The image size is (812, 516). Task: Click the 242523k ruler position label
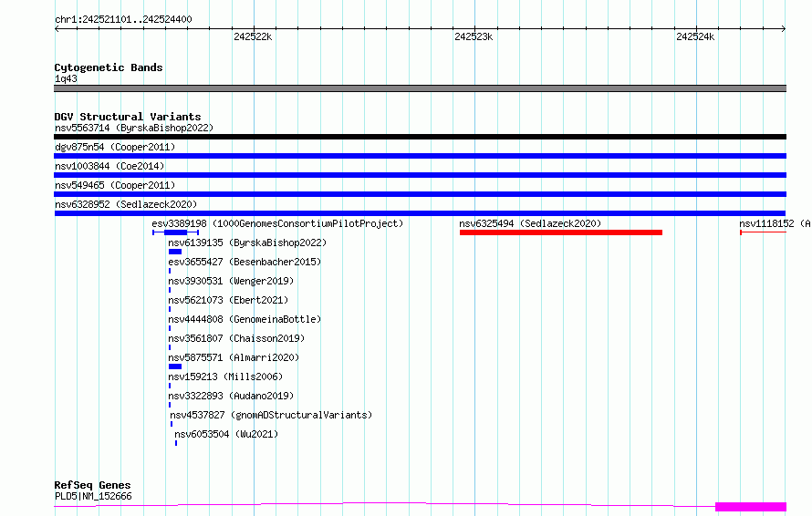tap(474, 36)
